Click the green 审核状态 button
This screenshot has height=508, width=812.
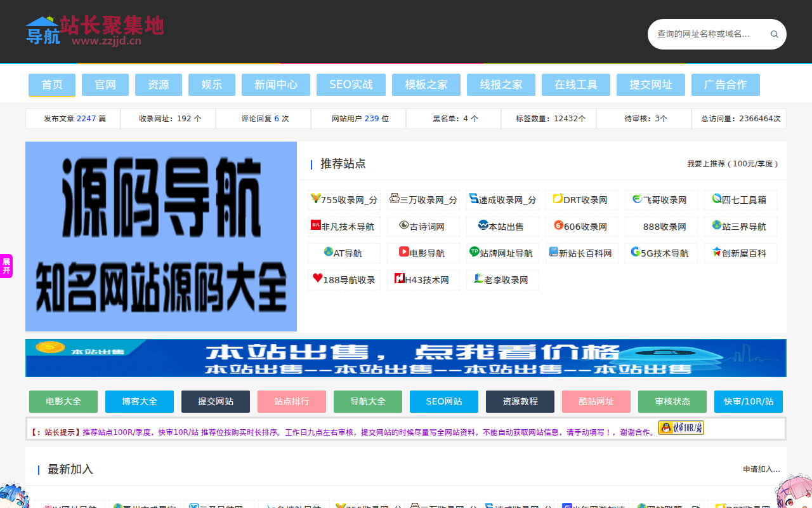click(x=672, y=402)
